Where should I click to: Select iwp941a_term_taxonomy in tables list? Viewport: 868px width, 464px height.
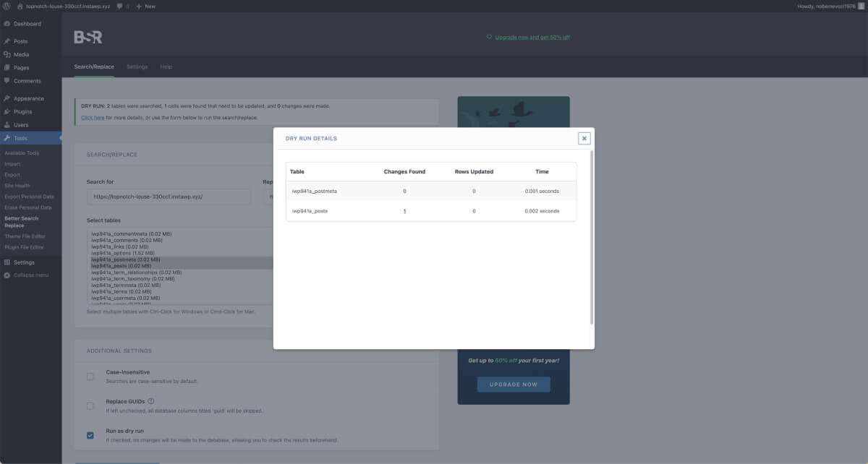(x=132, y=278)
